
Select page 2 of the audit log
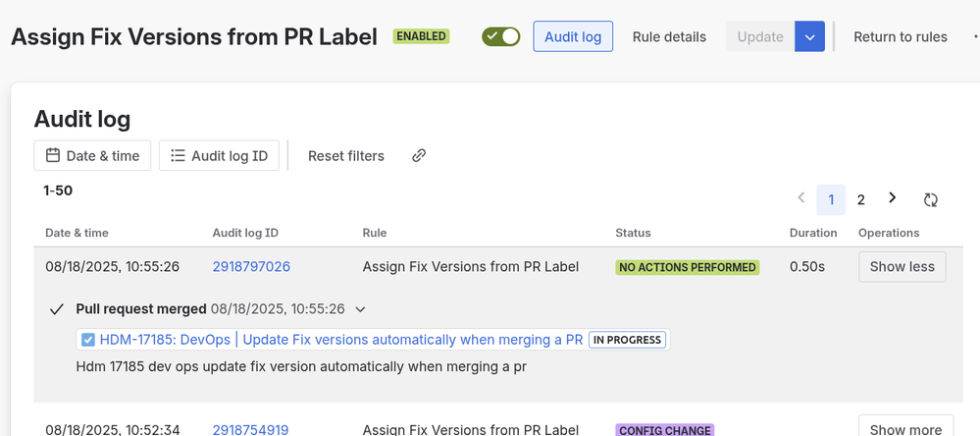861,199
